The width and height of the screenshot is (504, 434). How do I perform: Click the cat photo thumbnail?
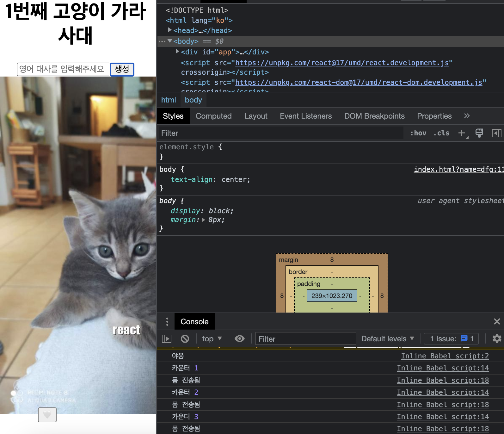78,245
